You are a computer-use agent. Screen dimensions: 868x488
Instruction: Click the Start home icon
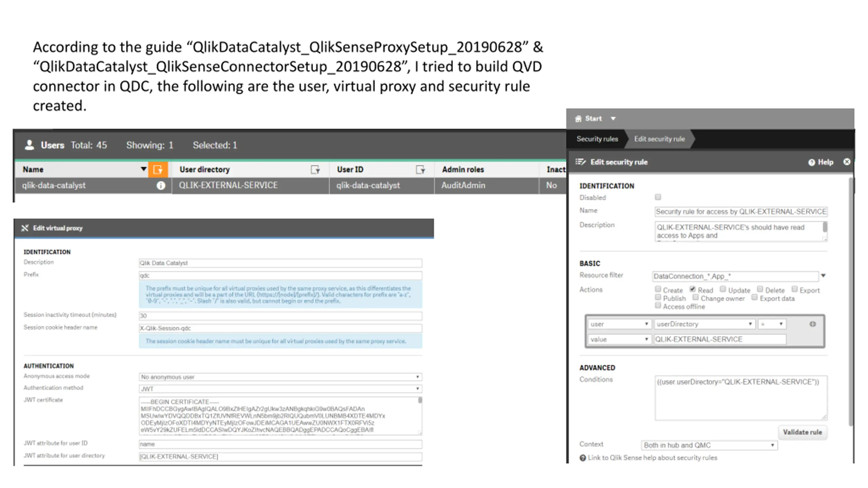point(578,119)
